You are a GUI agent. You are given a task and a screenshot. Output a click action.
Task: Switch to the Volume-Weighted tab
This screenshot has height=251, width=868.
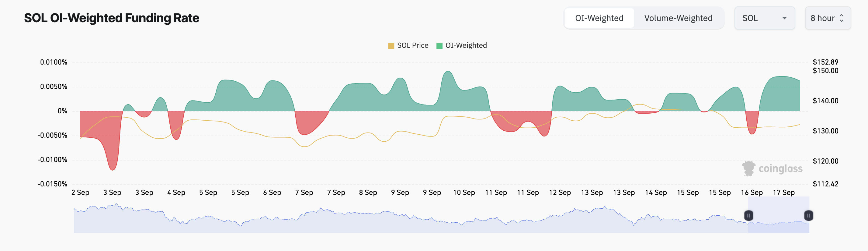678,18
